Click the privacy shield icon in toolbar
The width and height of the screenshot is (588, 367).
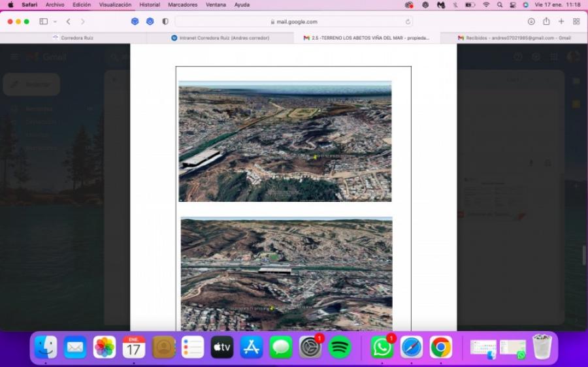(165, 22)
